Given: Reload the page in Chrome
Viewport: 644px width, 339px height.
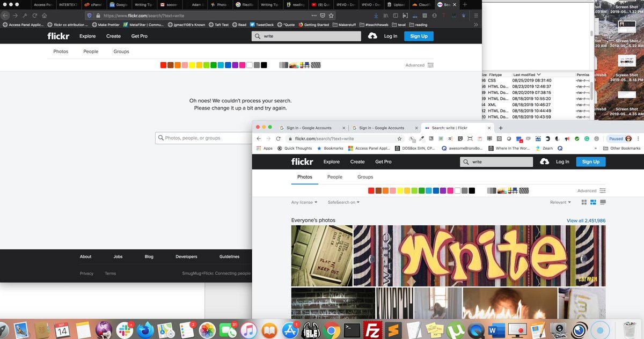Looking at the screenshot, I should (278, 138).
